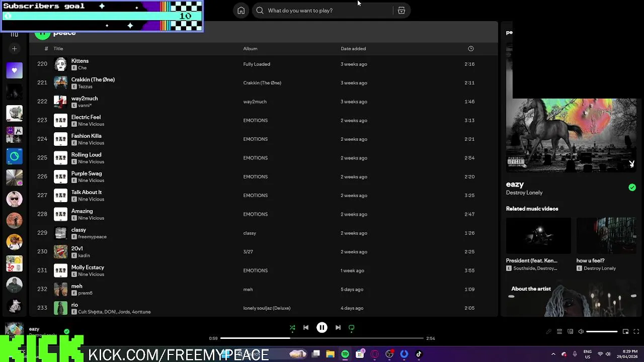
Task: Switch ENG US input language
Action: coord(588,354)
